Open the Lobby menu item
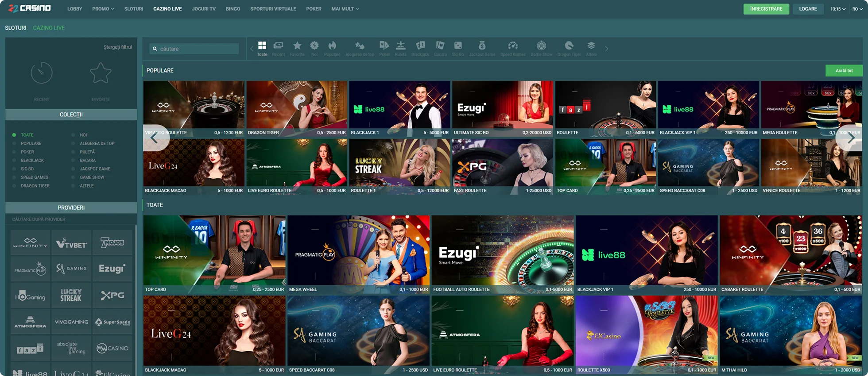The width and height of the screenshot is (868, 376). [74, 9]
